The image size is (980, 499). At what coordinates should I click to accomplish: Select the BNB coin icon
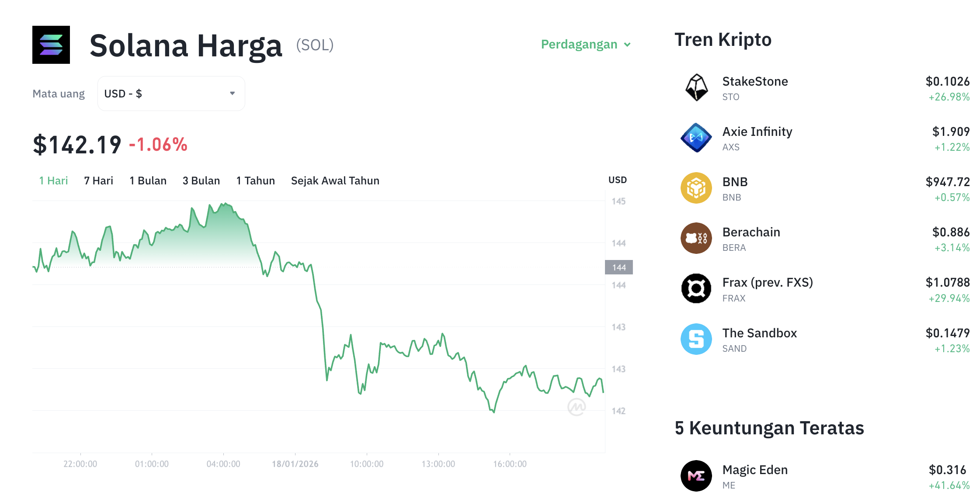click(696, 188)
